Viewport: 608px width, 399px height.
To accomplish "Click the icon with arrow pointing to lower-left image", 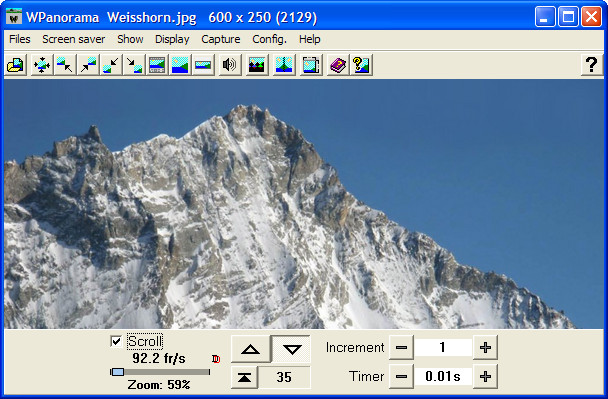I will point(111,65).
